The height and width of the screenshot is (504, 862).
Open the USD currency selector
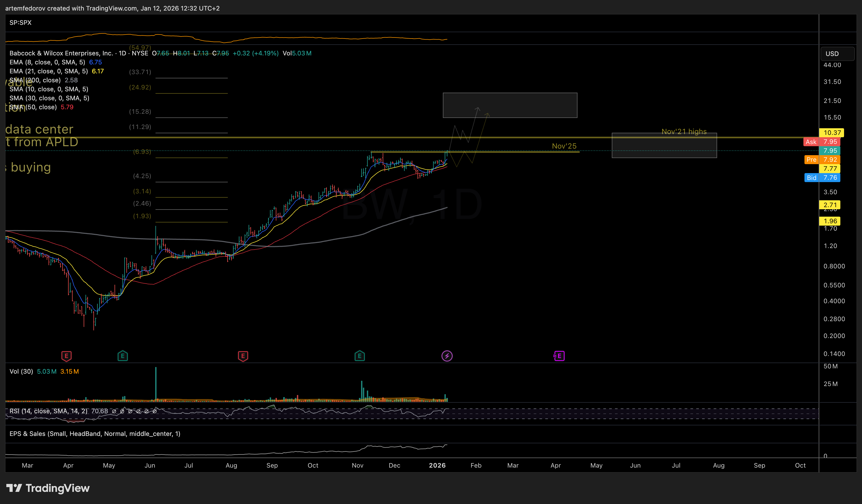(837, 54)
